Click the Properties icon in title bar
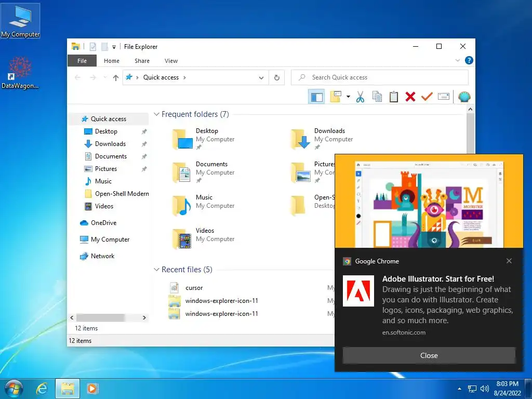532x399 pixels. 92,46
